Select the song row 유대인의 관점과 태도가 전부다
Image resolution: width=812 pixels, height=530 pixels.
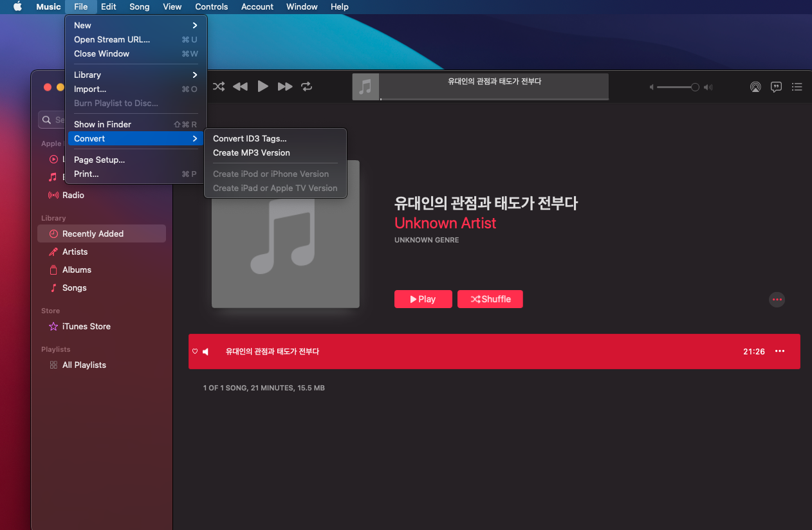pos(494,351)
